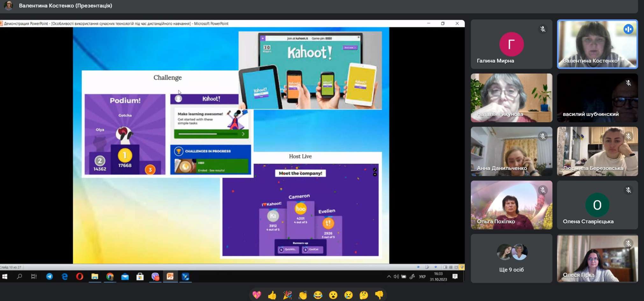The width and height of the screenshot is (644, 301).
Task: Send the surprised face reaction
Action: 333,295
